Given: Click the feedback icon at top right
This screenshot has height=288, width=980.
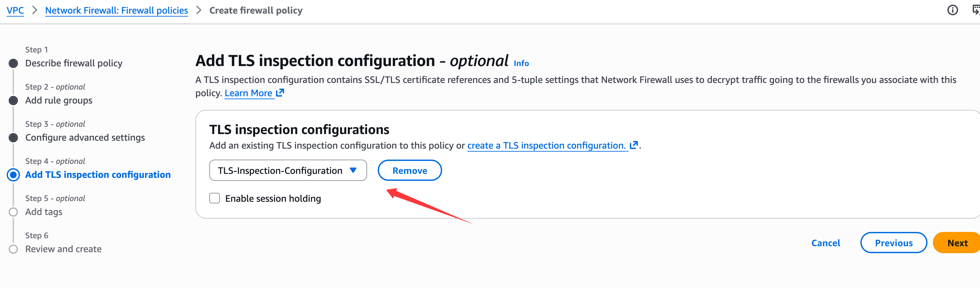Looking at the screenshot, I should click(x=976, y=10).
